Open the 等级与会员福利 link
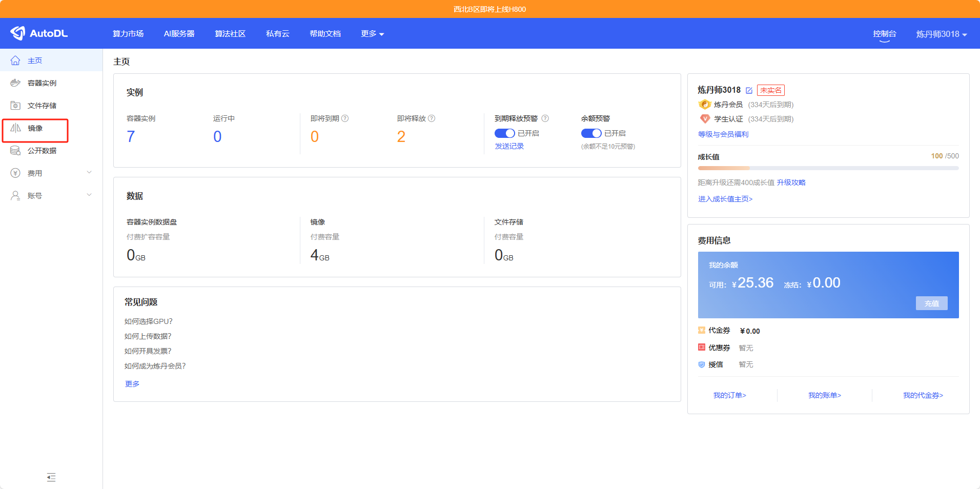Image resolution: width=980 pixels, height=489 pixels. point(723,134)
